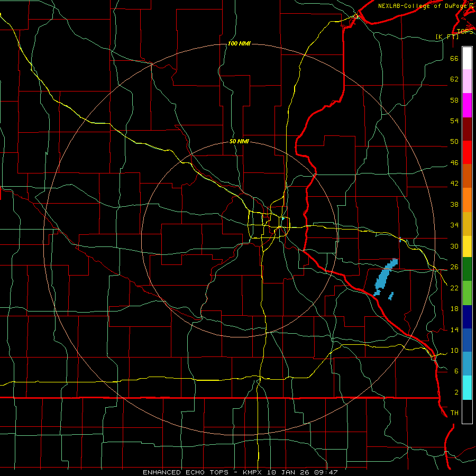Click the "14" scale label
Screen dimensions: 476x476
[x=454, y=329]
